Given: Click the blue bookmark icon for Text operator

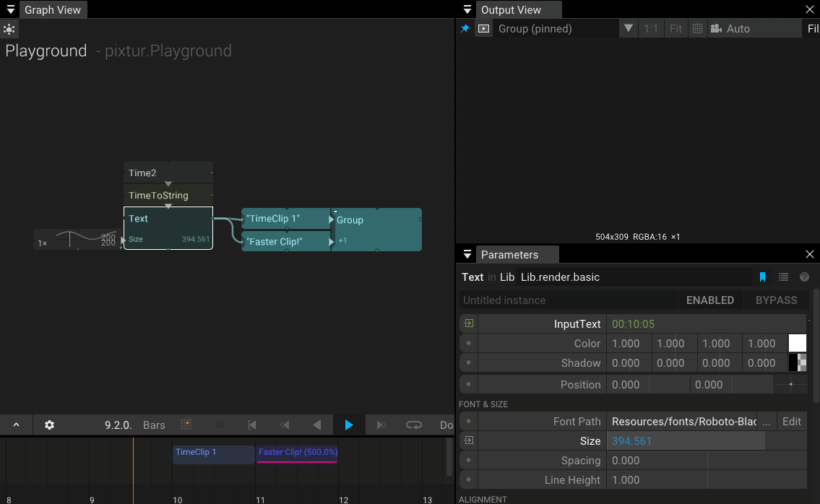Looking at the screenshot, I should coord(763,277).
